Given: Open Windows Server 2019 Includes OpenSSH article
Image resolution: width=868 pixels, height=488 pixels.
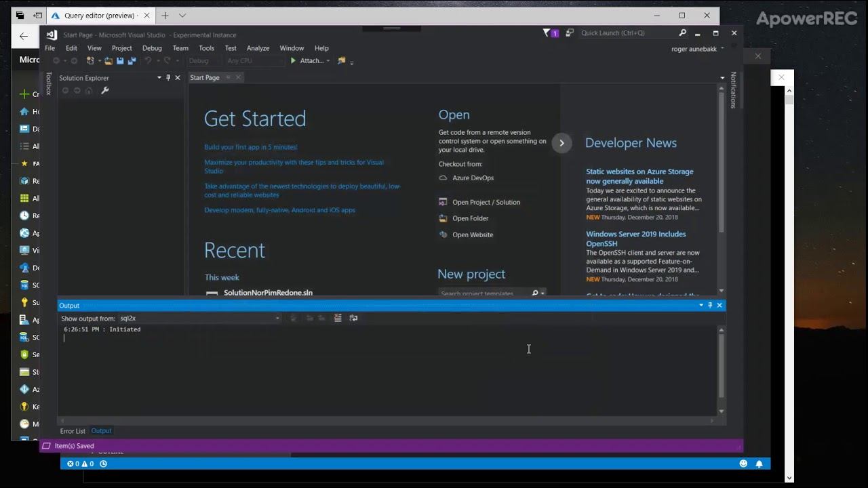Looking at the screenshot, I should coord(636,239).
